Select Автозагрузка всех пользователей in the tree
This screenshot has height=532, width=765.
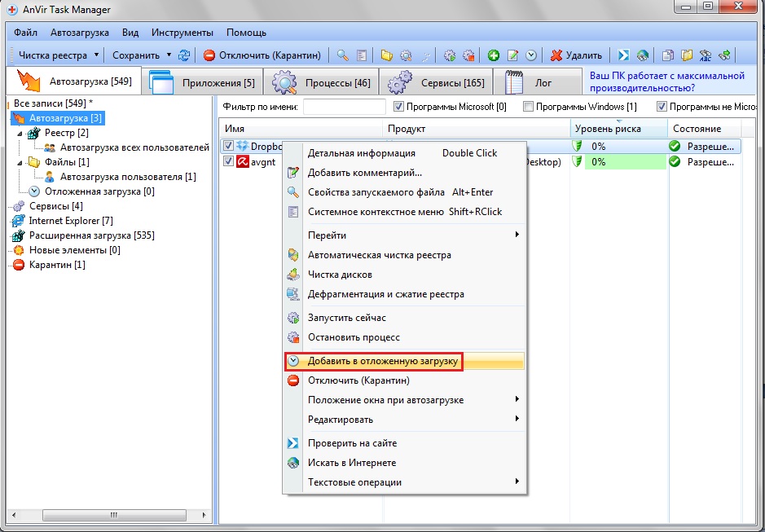(x=134, y=147)
